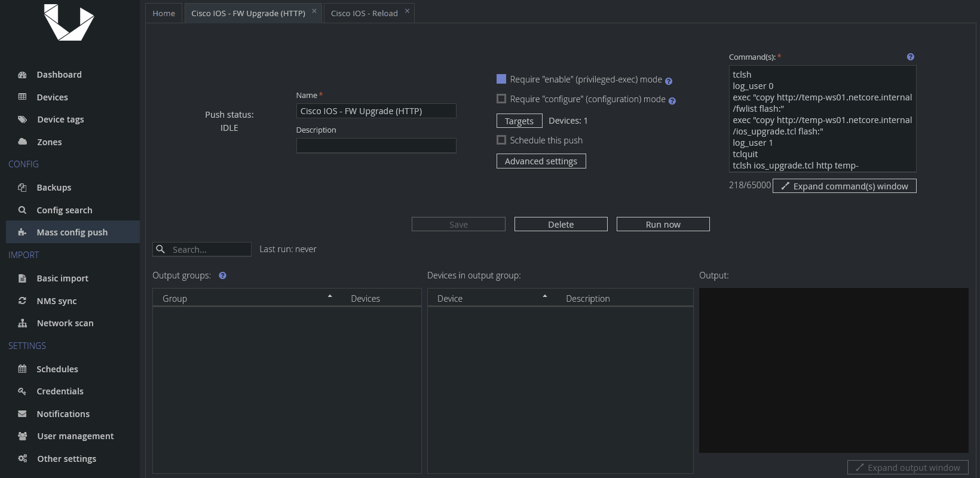Image resolution: width=980 pixels, height=478 pixels.
Task: Click the Schedules calendar icon
Action: (x=22, y=369)
